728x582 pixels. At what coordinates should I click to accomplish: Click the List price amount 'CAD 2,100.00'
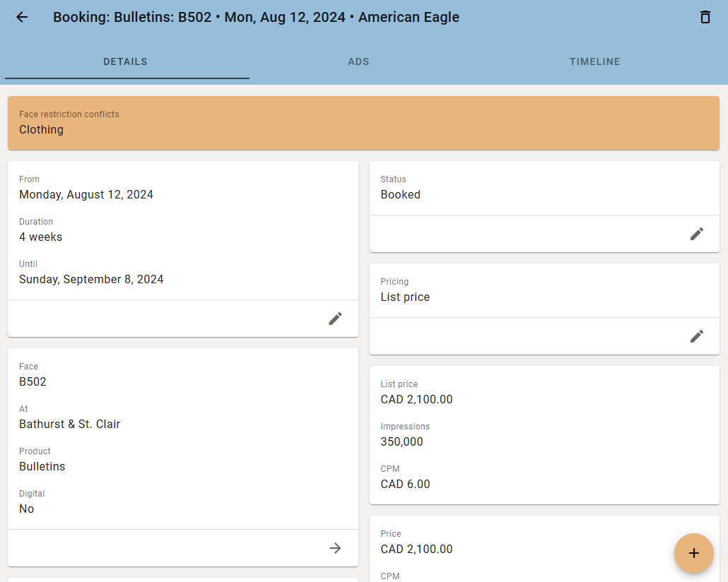point(416,400)
